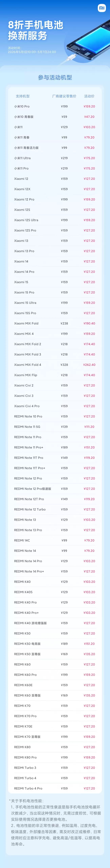Screen dimensions: 110x868
Task: Click the 支持机型 column header
Action: [x=23, y=96]
